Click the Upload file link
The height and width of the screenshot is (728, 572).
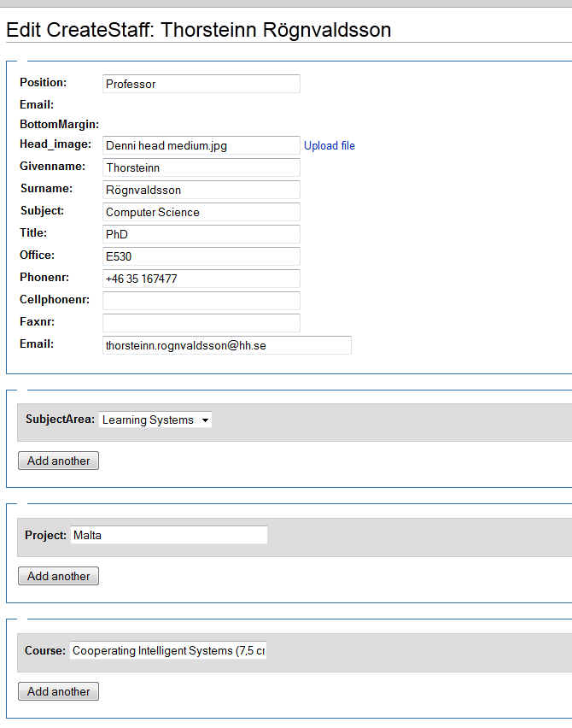point(329,146)
